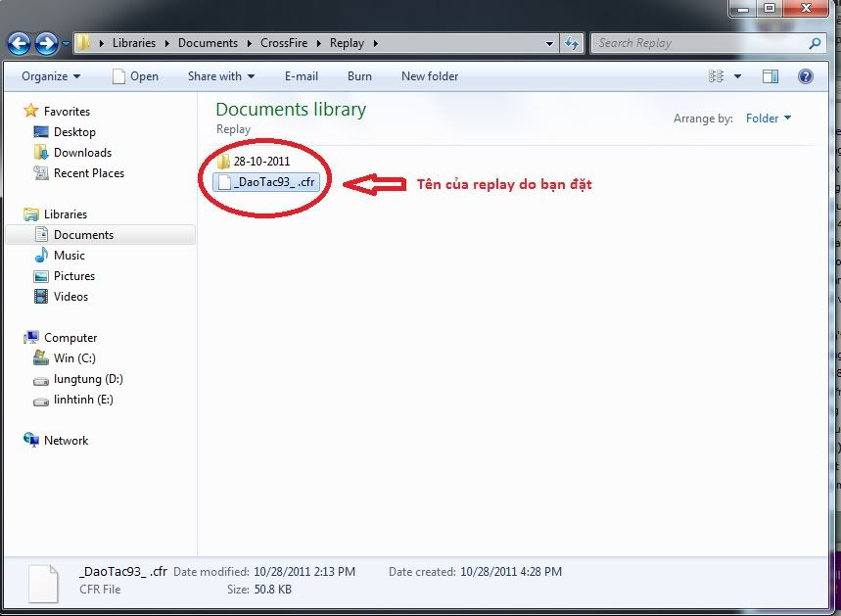Click the Downloads folder icon

coord(41,153)
